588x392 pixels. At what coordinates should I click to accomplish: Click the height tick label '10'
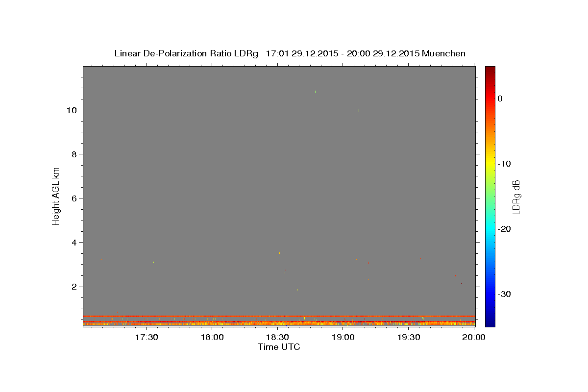coord(72,110)
